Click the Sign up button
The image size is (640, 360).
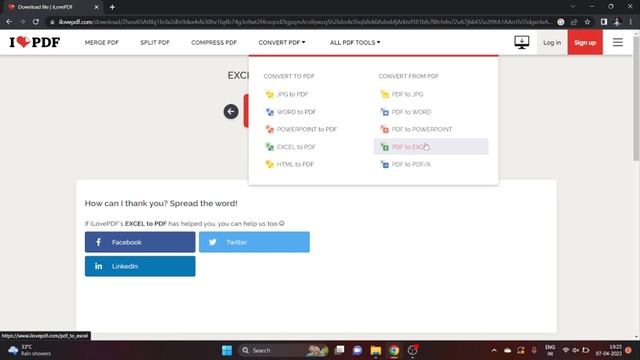tap(585, 42)
